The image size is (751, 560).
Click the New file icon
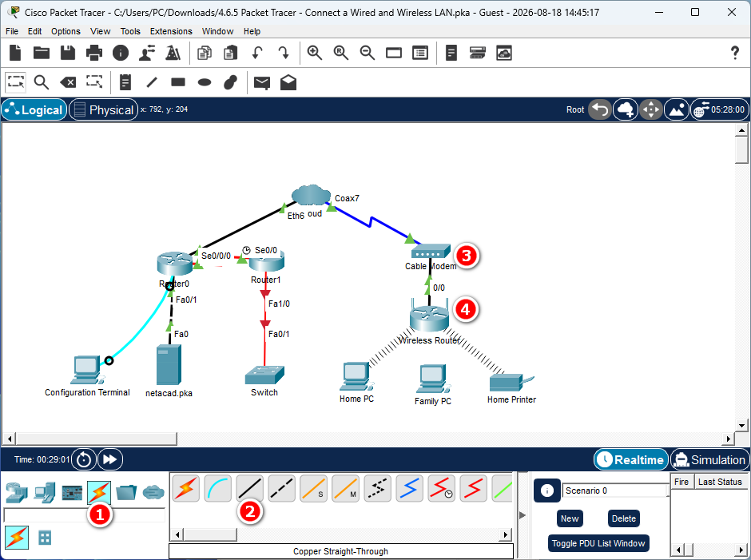pyautogui.click(x=15, y=53)
